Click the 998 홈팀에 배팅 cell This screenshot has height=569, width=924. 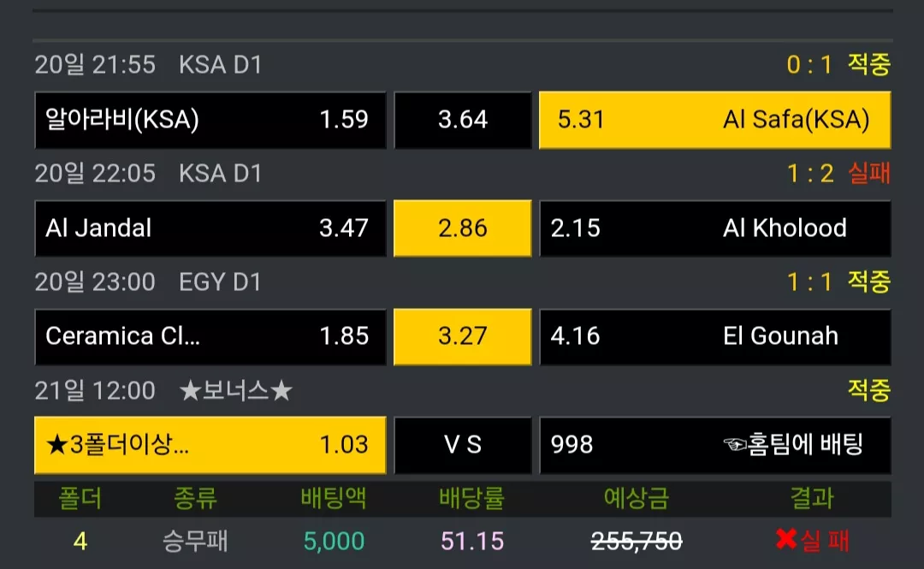tap(714, 445)
